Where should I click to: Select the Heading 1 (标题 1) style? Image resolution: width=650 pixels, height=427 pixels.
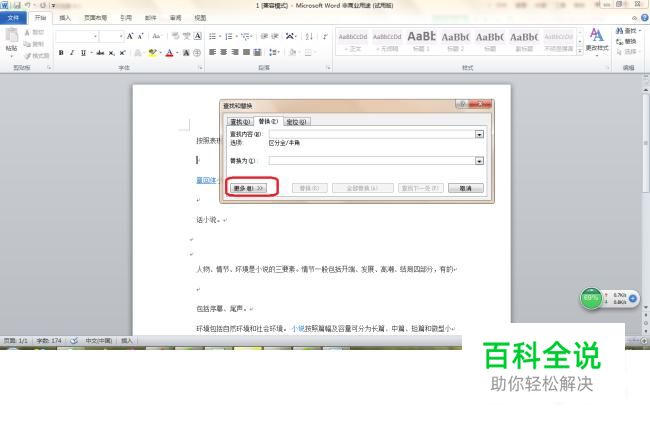pyautogui.click(x=421, y=41)
